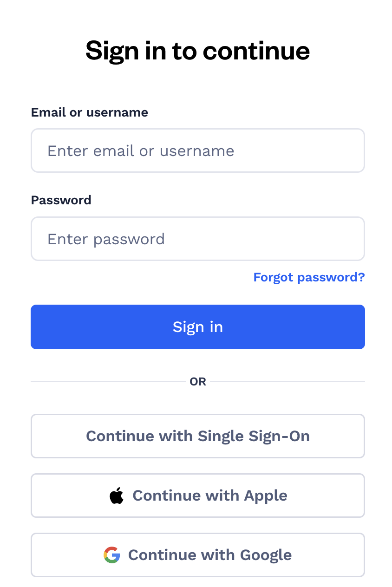Click the 'Single Sign-On' wording in SSO button
Image resolution: width=392 pixels, height=587 pixels.
[254, 437]
